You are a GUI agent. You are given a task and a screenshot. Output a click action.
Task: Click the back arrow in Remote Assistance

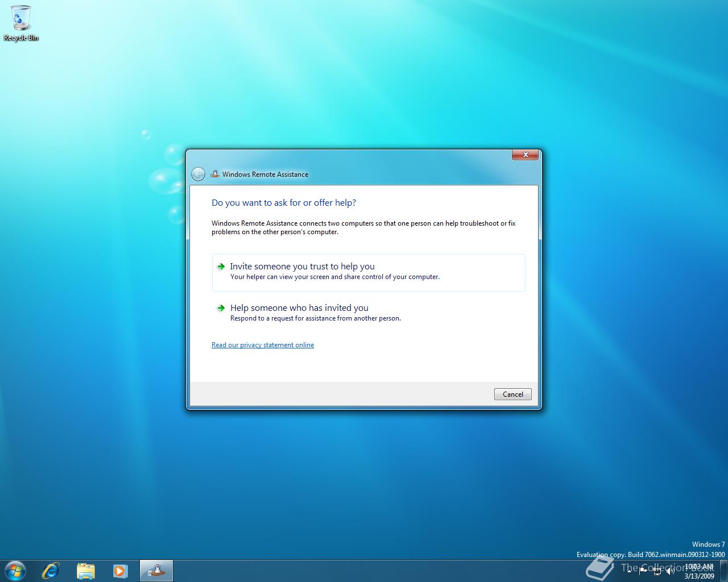198,174
